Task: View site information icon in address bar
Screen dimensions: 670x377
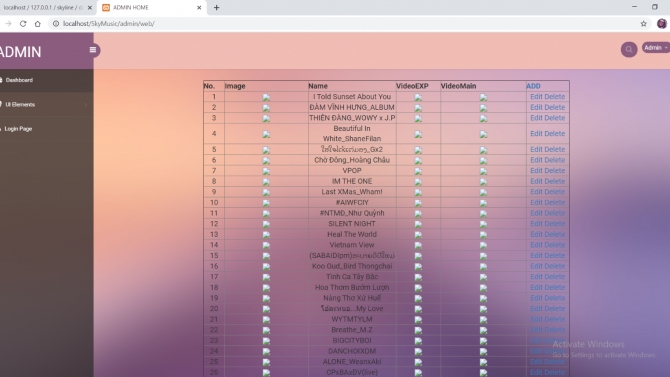Action: 56,24
